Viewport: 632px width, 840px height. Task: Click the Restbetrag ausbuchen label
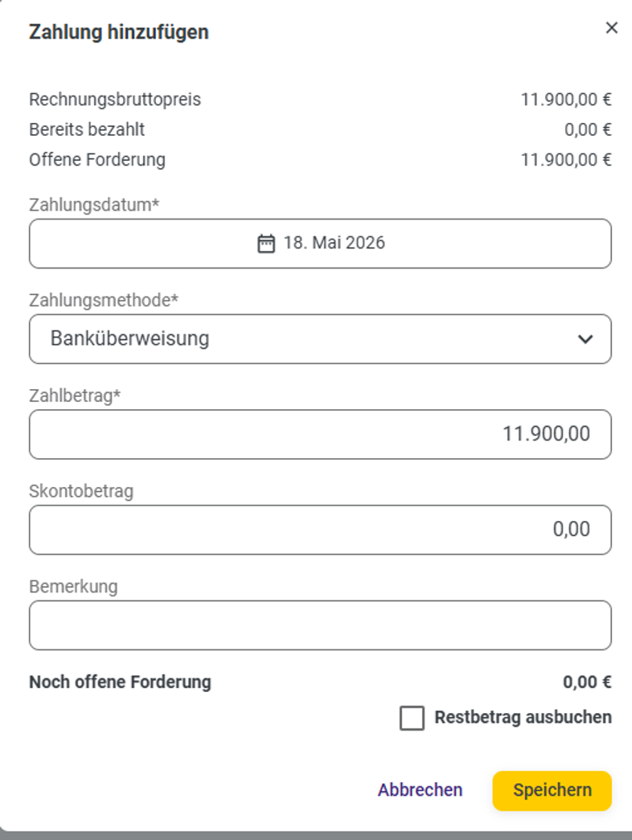[523, 717]
